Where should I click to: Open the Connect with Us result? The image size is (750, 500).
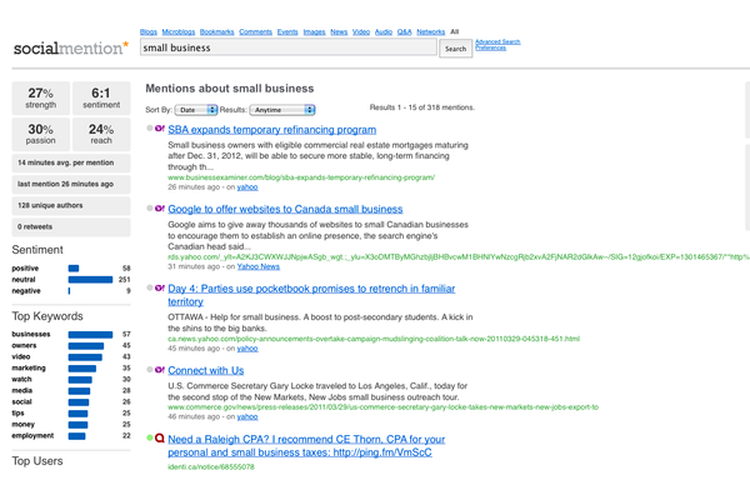(x=206, y=370)
